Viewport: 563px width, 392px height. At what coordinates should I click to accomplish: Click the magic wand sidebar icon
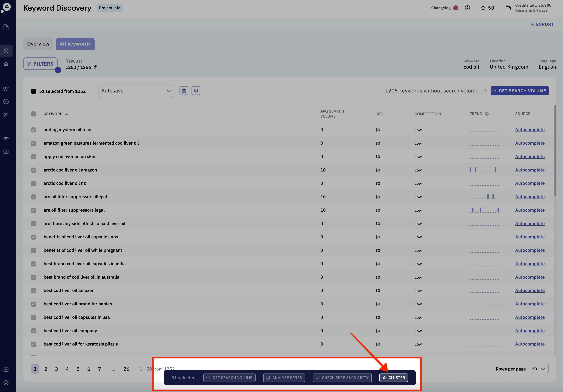pyautogui.click(x=6, y=114)
